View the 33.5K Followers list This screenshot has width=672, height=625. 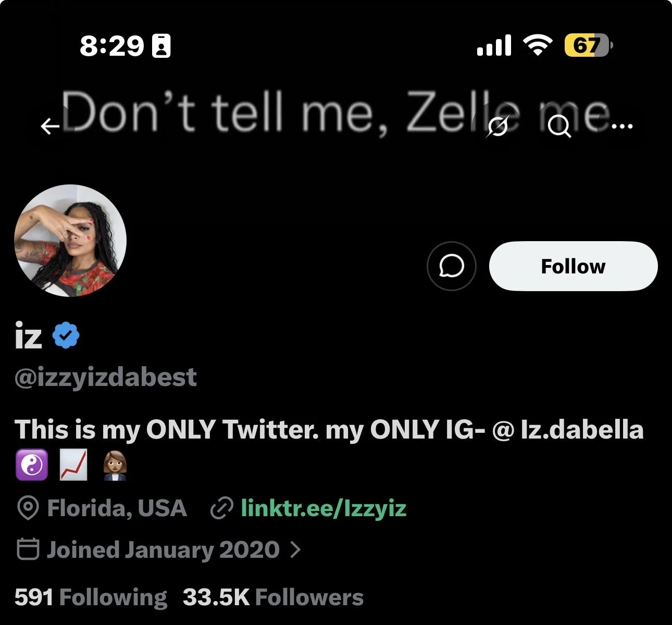click(273, 597)
